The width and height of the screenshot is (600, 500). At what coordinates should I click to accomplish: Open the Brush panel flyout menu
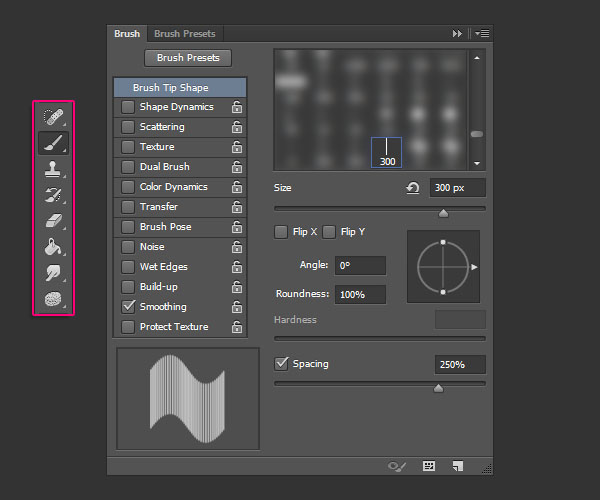[x=481, y=34]
